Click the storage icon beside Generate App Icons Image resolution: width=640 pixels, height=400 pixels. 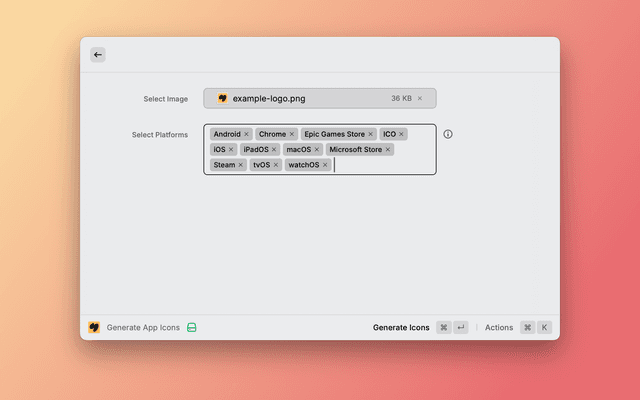click(x=192, y=327)
